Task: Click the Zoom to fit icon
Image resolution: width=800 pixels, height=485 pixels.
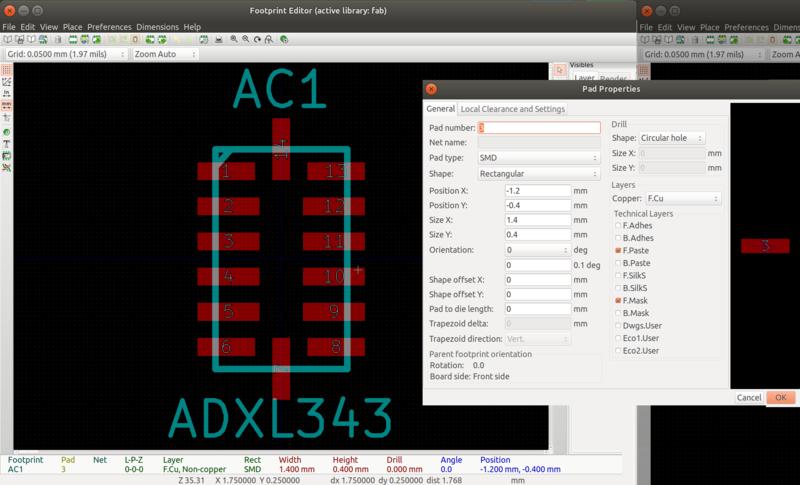Action: [x=269, y=39]
